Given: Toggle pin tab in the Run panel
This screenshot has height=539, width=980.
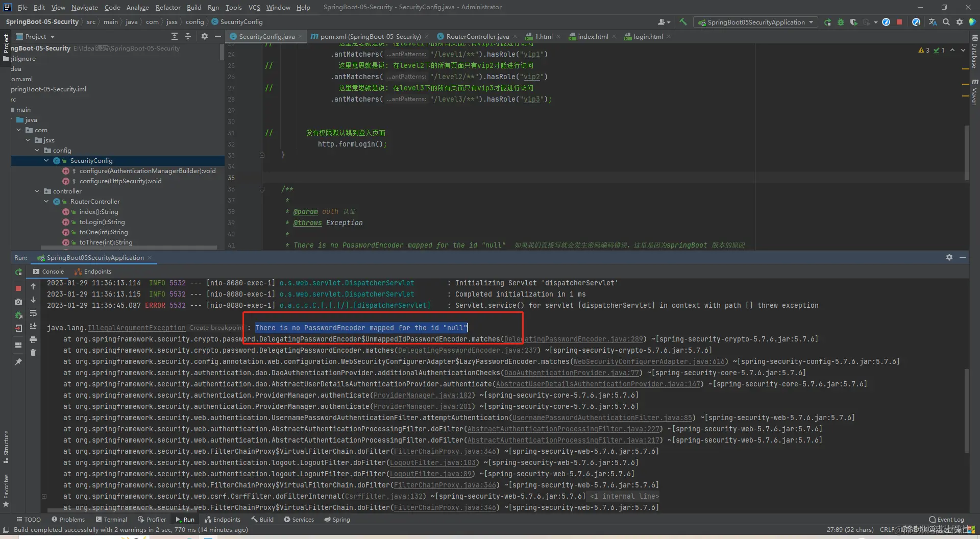Looking at the screenshot, I should (x=18, y=361).
